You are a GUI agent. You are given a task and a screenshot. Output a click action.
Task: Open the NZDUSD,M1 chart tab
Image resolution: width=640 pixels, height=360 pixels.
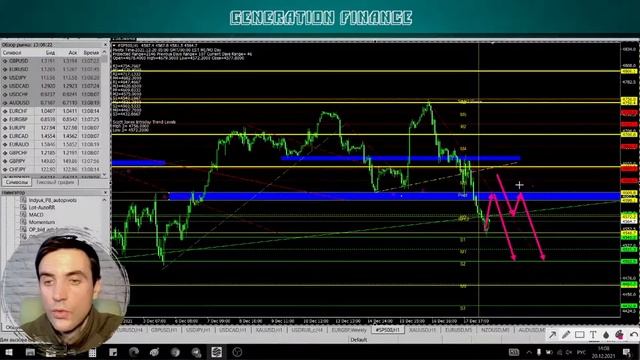click(x=495, y=330)
